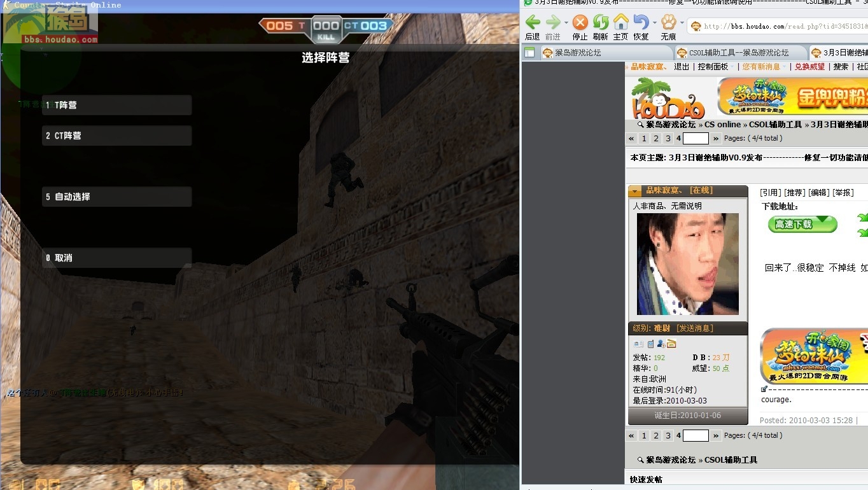Click last-page » button in top pagination
The height and width of the screenshot is (490, 868).
716,139
